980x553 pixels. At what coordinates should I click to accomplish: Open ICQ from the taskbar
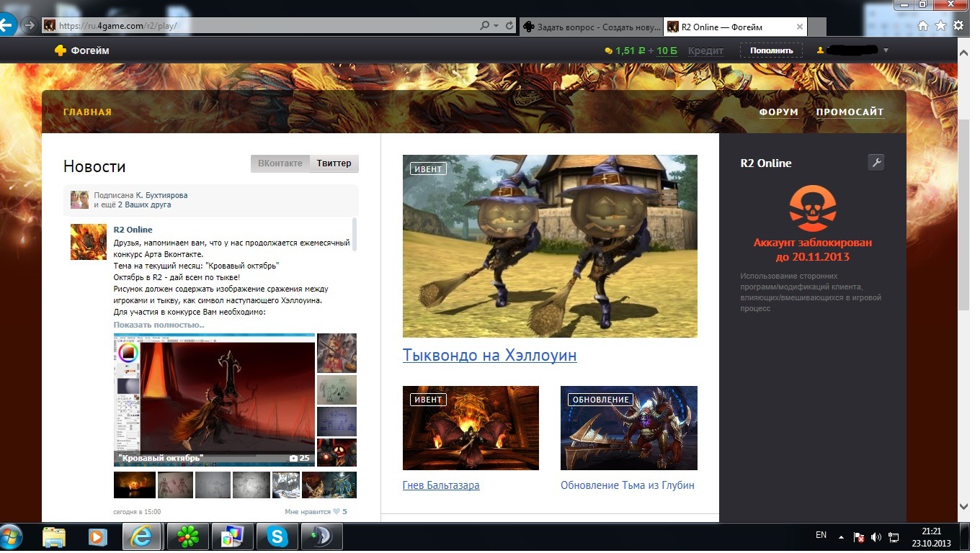click(x=188, y=537)
